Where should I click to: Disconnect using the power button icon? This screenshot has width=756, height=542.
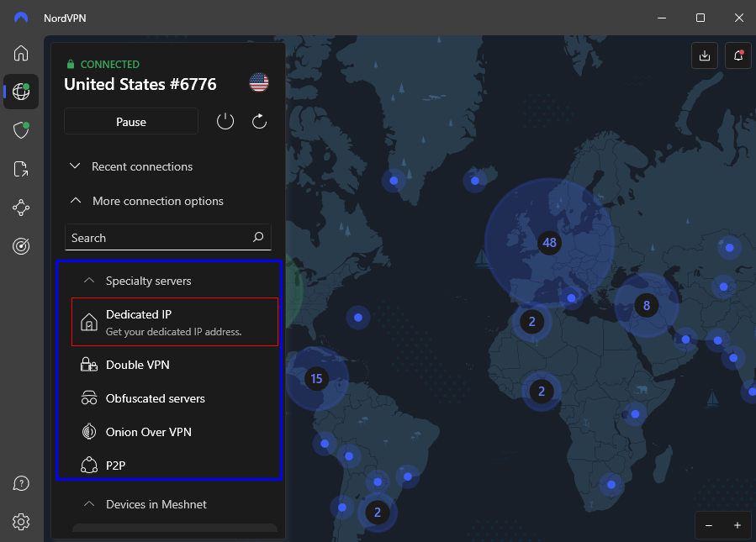[225, 121]
